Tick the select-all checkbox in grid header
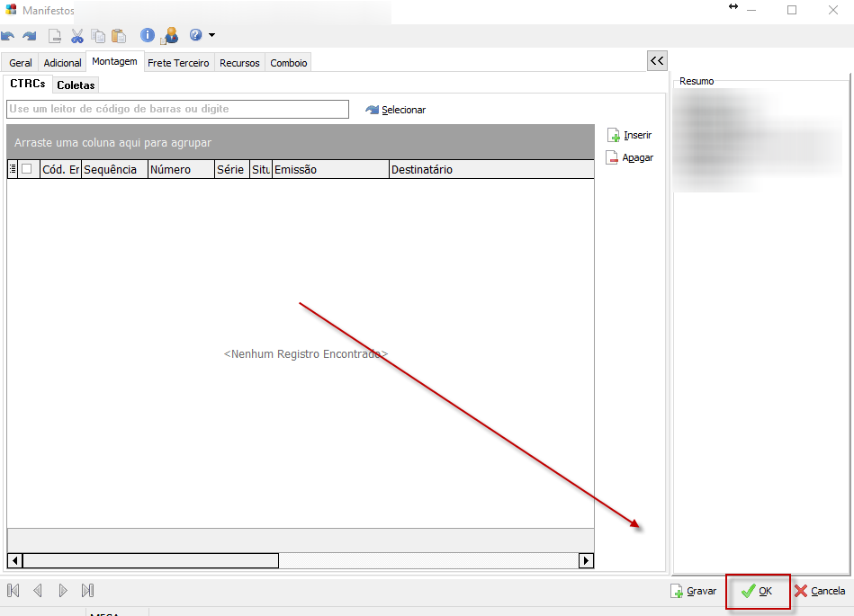The image size is (854, 616). (x=27, y=169)
